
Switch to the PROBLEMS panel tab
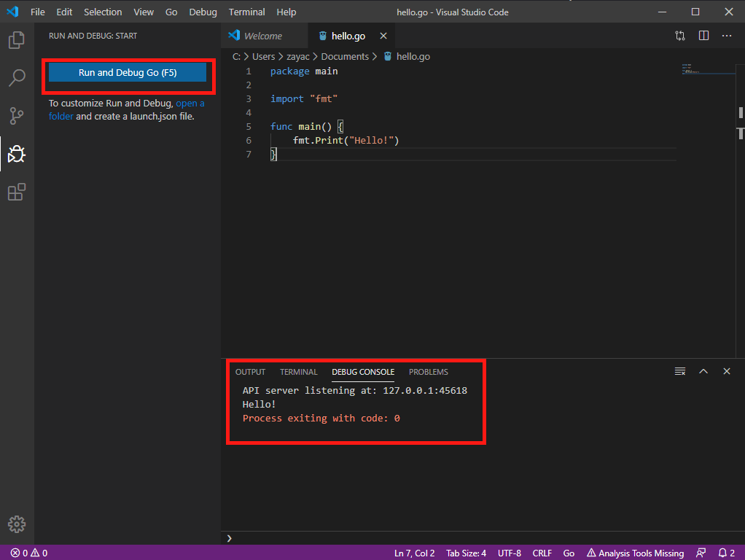point(429,372)
